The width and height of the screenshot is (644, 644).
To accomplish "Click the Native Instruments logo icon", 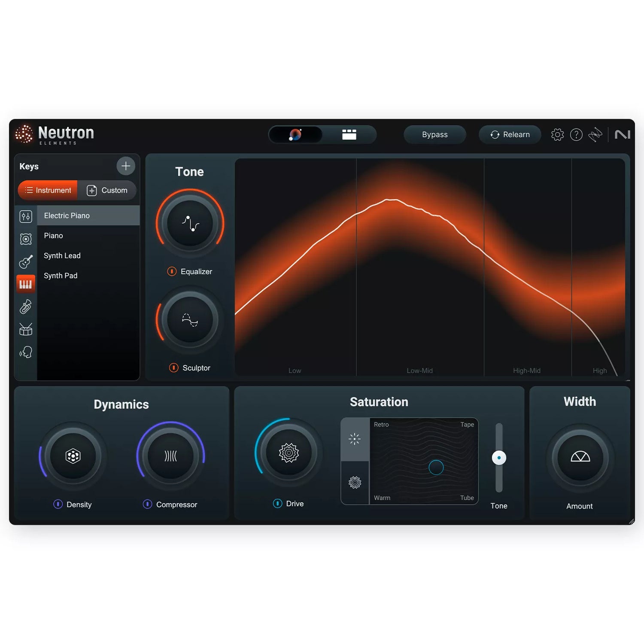I will point(622,135).
